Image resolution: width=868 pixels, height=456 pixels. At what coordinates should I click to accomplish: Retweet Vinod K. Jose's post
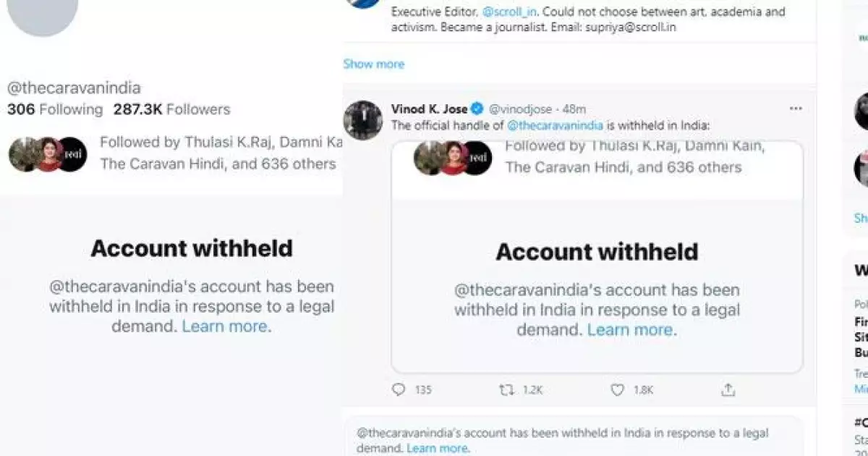pos(507,390)
